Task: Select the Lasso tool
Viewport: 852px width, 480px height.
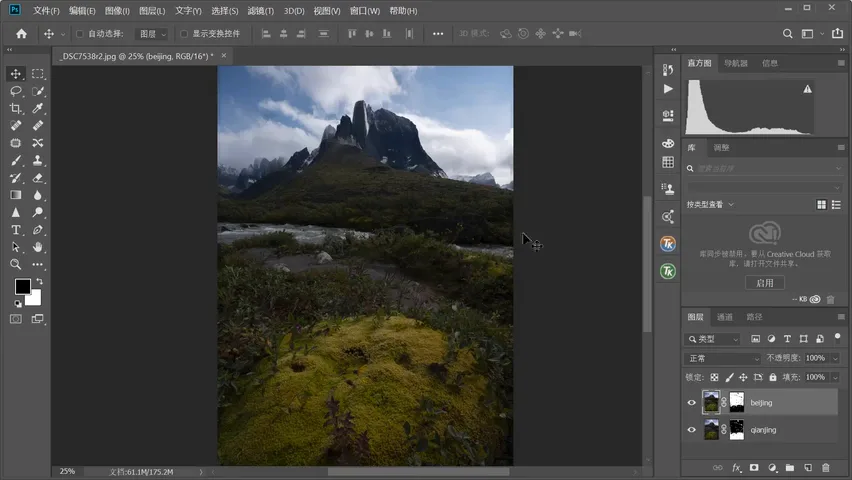Action: [16, 91]
